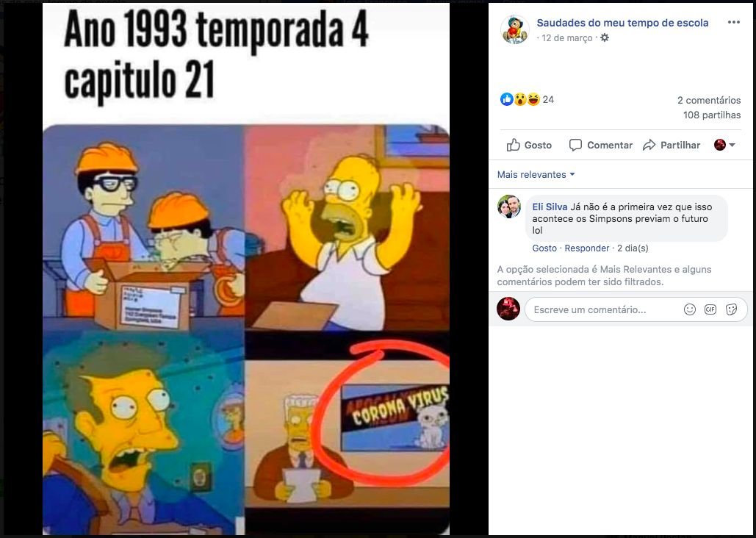
Task: Reply to Eli Silva's comment via Responder
Action: 587,248
